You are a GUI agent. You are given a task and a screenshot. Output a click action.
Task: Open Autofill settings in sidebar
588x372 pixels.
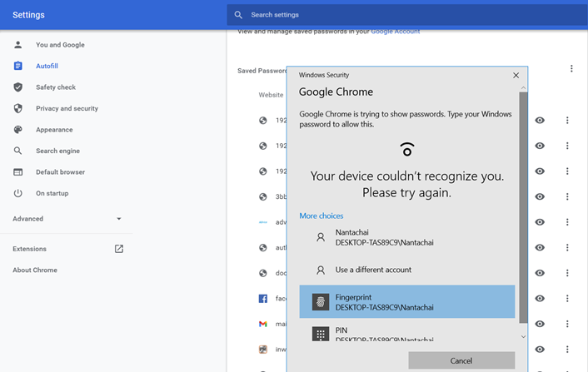click(47, 66)
